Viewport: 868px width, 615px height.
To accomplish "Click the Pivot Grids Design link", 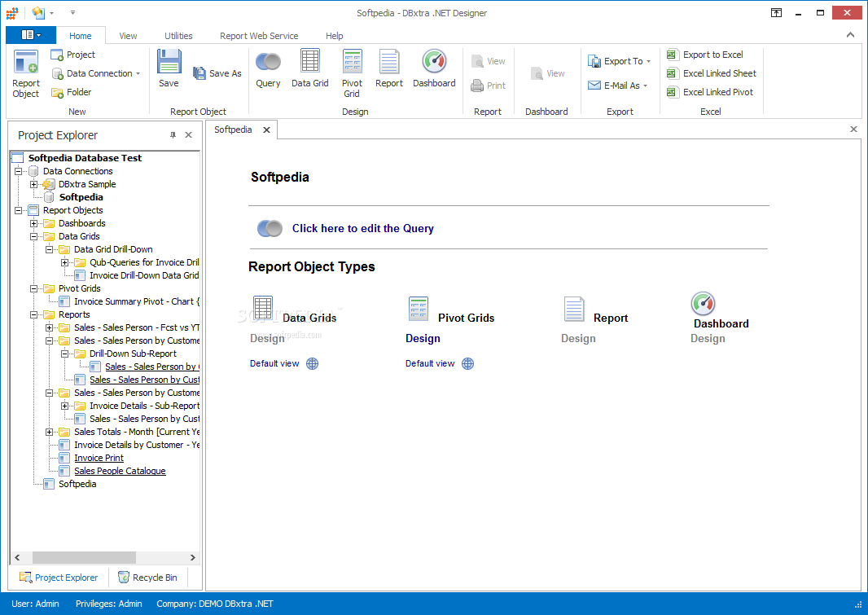I will pos(423,338).
